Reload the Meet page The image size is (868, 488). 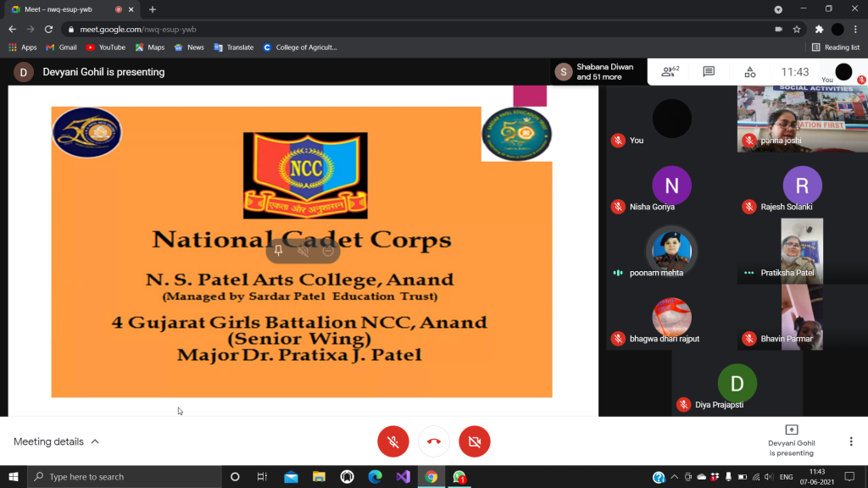point(48,30)
